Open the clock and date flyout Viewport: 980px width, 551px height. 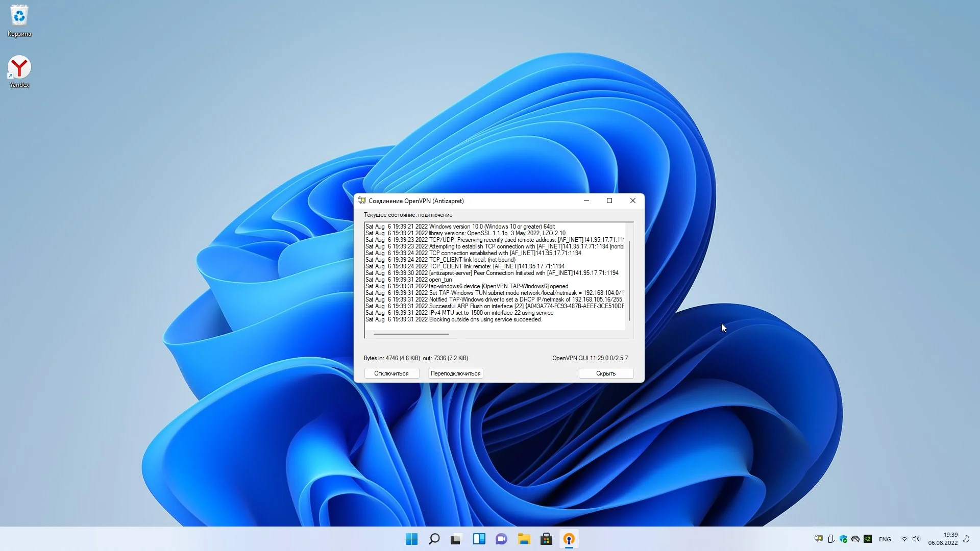943,539
